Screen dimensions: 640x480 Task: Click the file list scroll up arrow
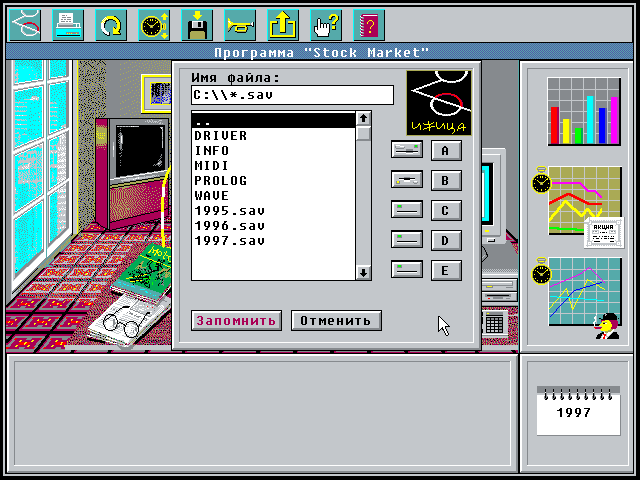[x=363, y=118]
